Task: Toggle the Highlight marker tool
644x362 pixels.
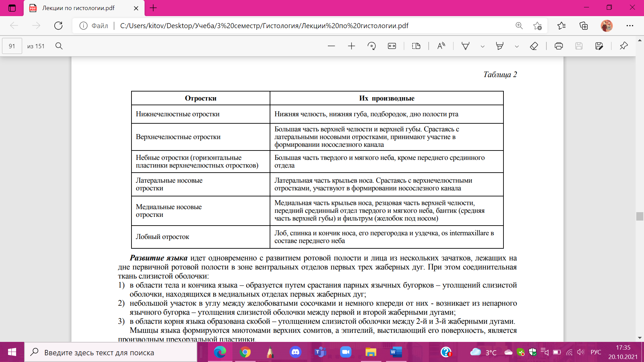Action: (x=500, y=46)
